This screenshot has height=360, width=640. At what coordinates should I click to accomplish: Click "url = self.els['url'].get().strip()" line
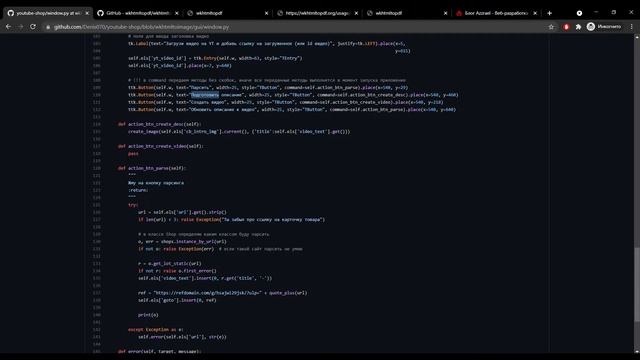182,212
